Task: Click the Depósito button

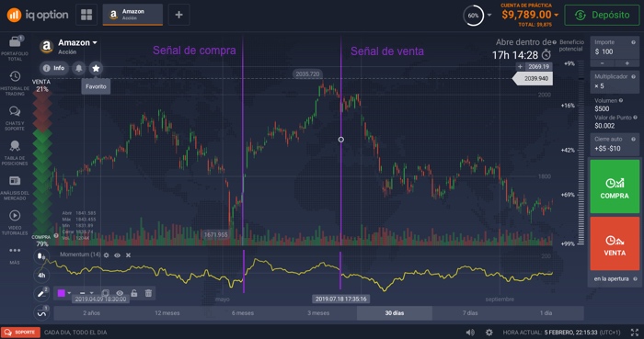Action: [x=602, y=15]
